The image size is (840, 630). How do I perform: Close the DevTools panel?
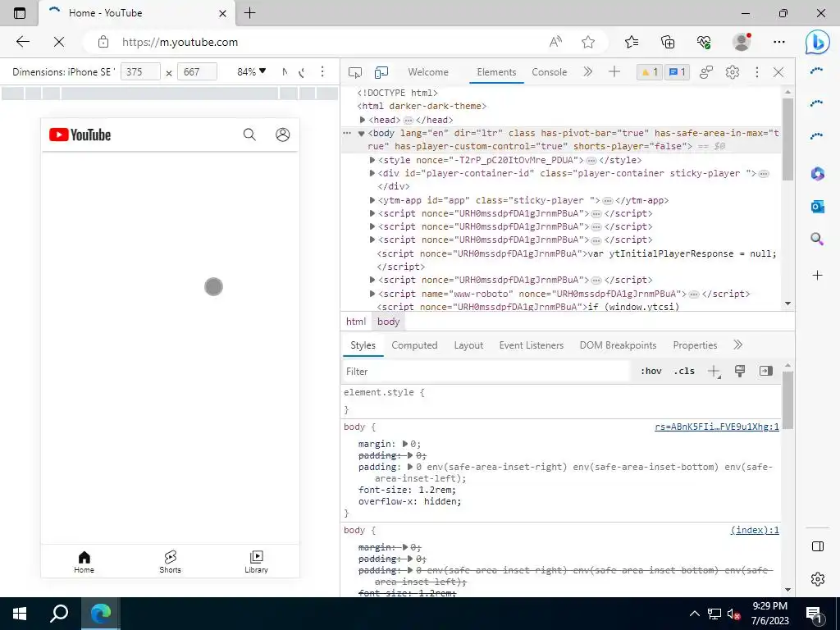pyautogui.click(x=778, y=72)
